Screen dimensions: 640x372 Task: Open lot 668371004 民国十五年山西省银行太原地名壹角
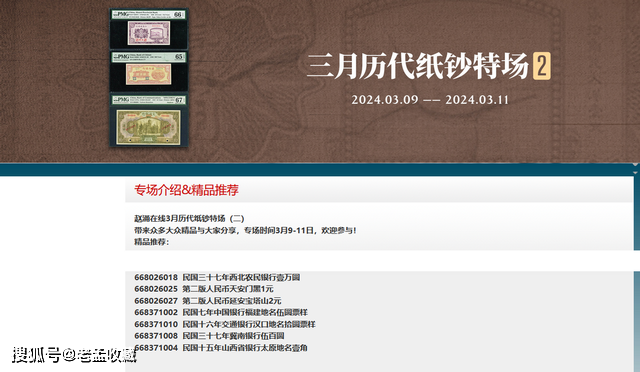click(x=221, y=347)
